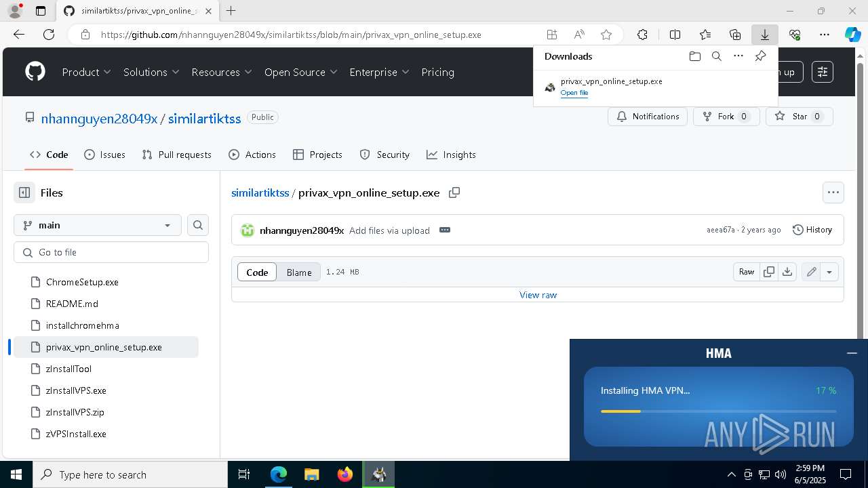
Task: Download raw file icon
Action: click(x=787, y=272)
